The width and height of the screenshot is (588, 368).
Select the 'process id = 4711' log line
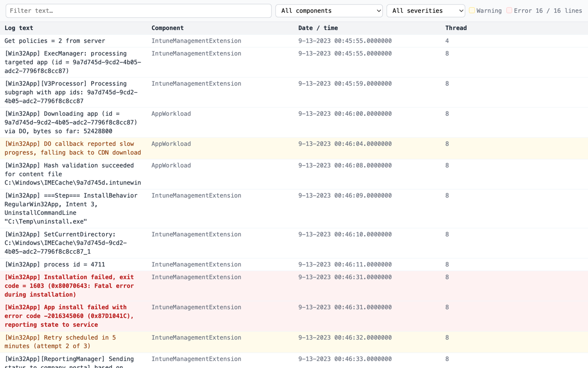pos(294,264)
